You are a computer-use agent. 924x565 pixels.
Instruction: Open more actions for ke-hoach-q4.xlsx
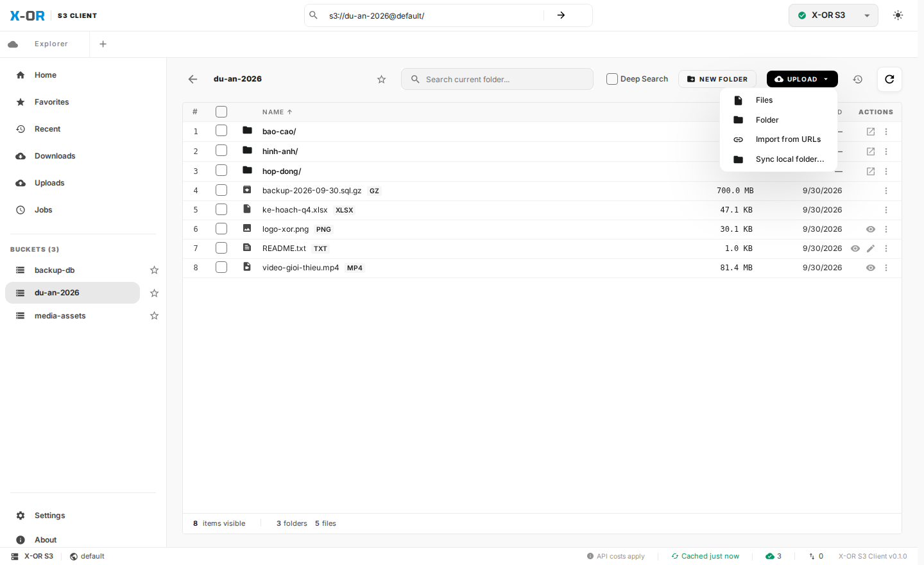886,210
